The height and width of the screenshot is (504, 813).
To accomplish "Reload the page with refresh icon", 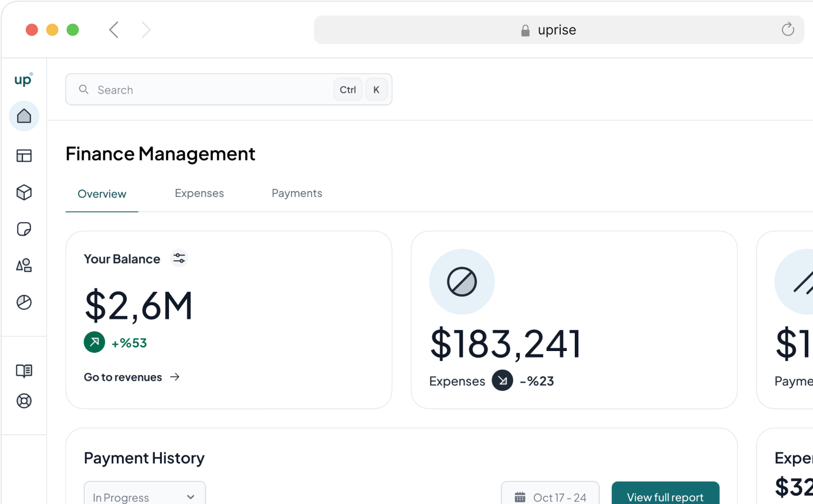I will (788, 29).
